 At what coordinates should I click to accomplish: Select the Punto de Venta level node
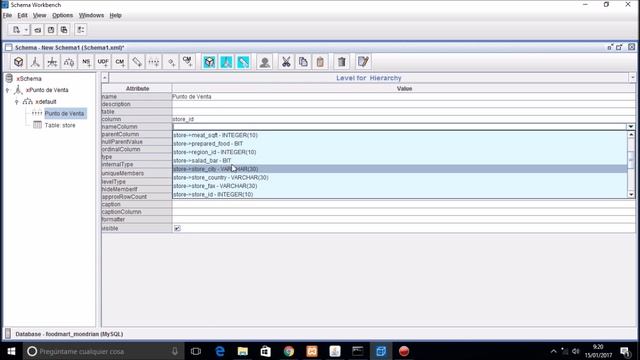[64, 113]
